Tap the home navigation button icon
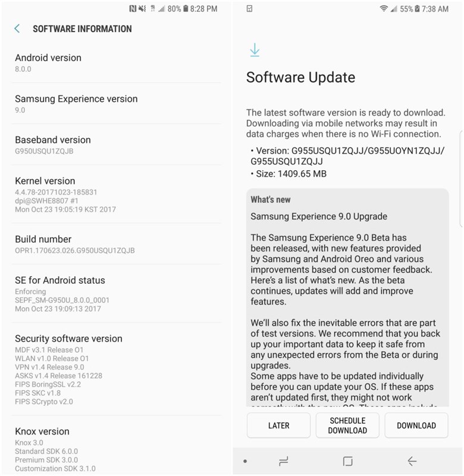 click(x=347, y=461)
